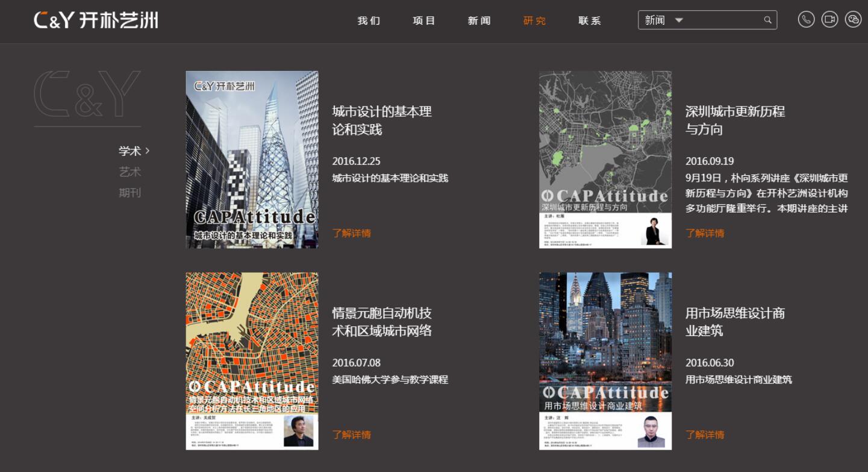Click the C&Y 开朴艺洲 logo
This screenshot has width=868, height=472.
tap(96, 20)
